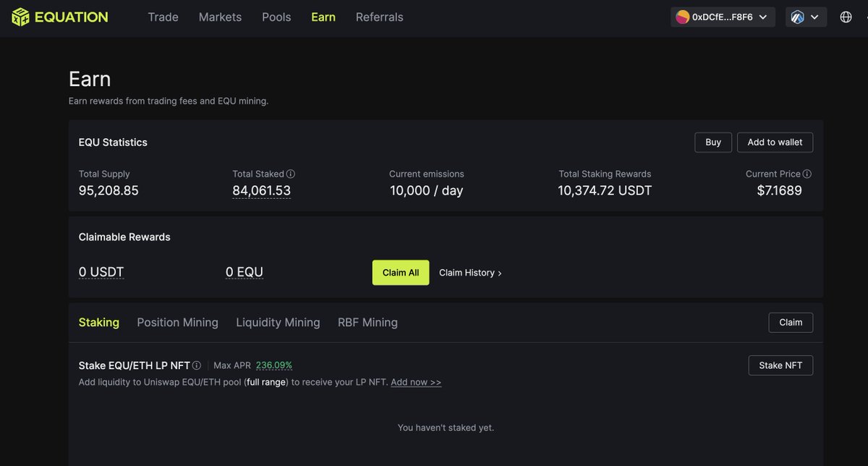Click the Equation logo icon
This screenshot has width=868, height=466.
click(20, 17)
